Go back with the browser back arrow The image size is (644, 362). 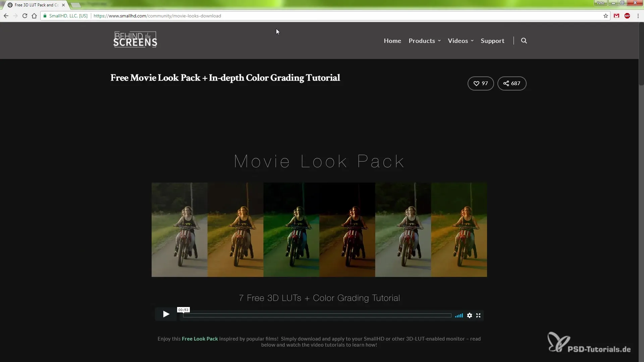pyautogui.click(x=6, y=16)
